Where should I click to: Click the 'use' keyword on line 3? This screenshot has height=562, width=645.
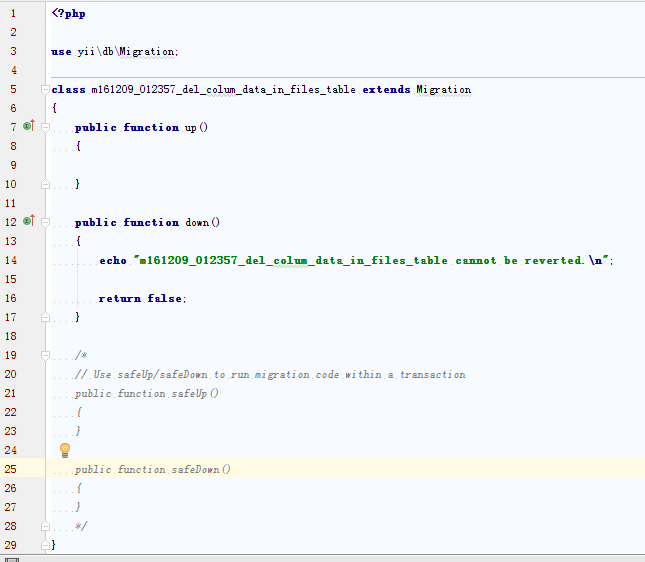[61, 52]
